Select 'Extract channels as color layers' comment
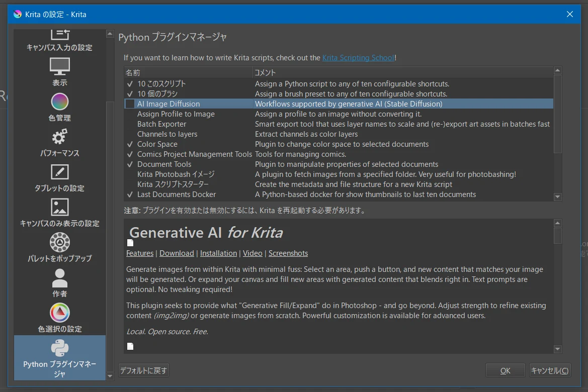Image resolution: width=588 pixels, height=392 pixels. coord(306,134)
